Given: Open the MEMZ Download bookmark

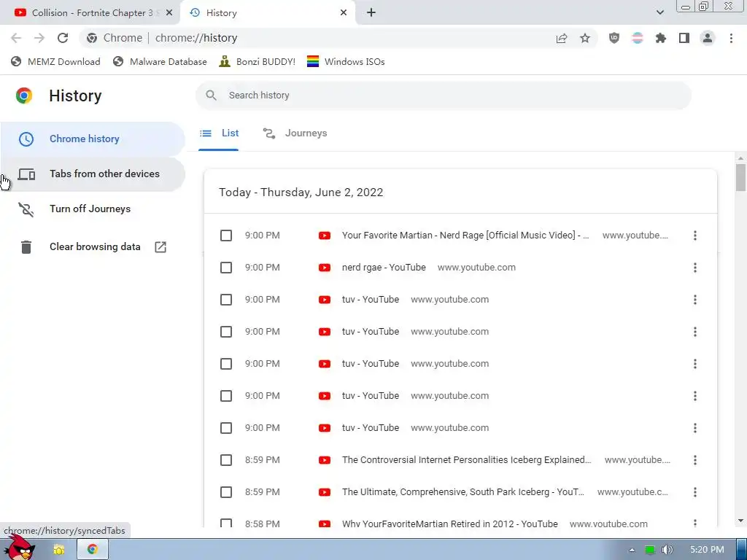Looking at the screenshot, I should point(55,62).
